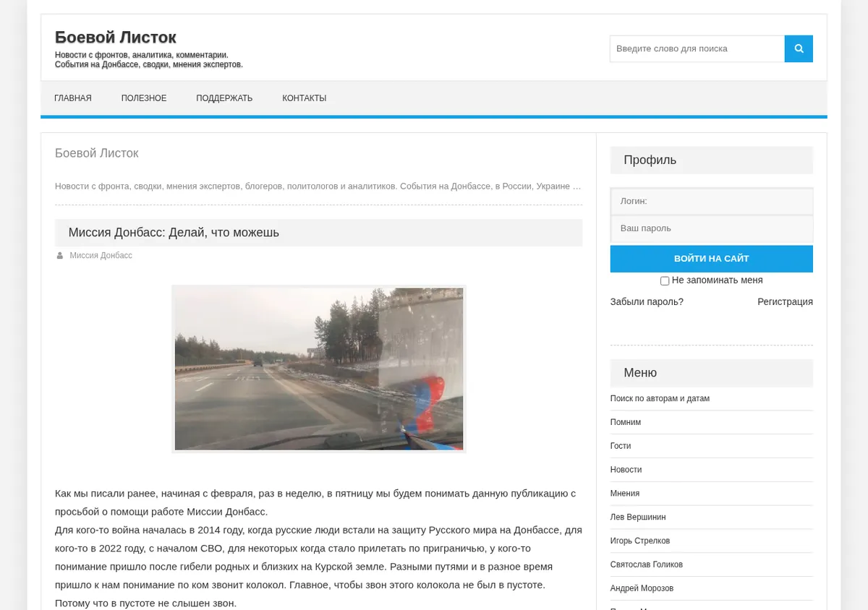Screen dimensions: 868x610
Task: Open the КОНТАКТЫ navigation item
Action: pyautogui.click(x=305, y=98)
